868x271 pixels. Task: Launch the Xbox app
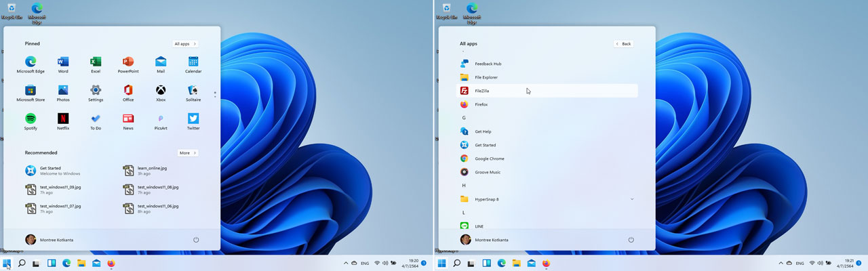[x=161, y=93]
